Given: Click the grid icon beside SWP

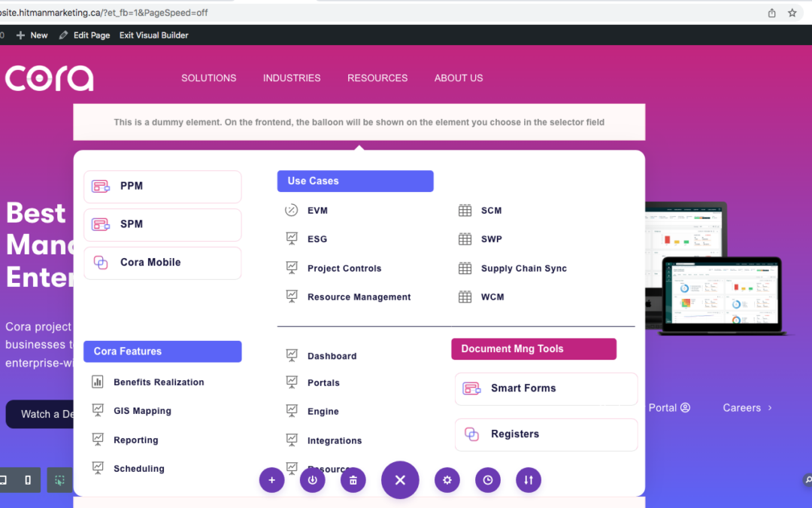Looking at the screenshot, I should pos(465,239).
